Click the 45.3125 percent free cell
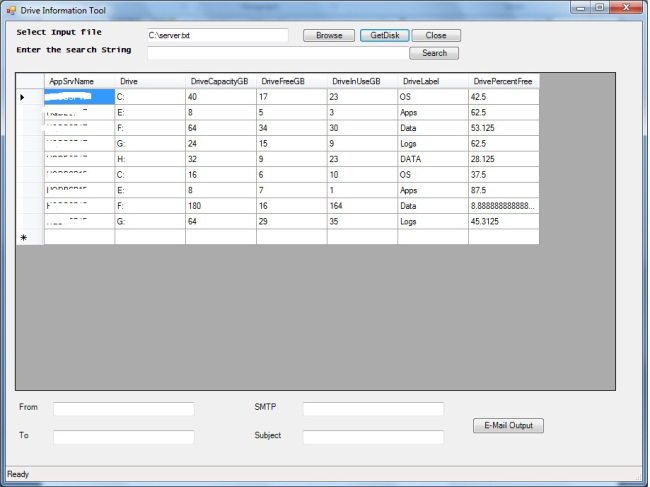The height and width of the screenshot is (487, 650). [504, 221]
